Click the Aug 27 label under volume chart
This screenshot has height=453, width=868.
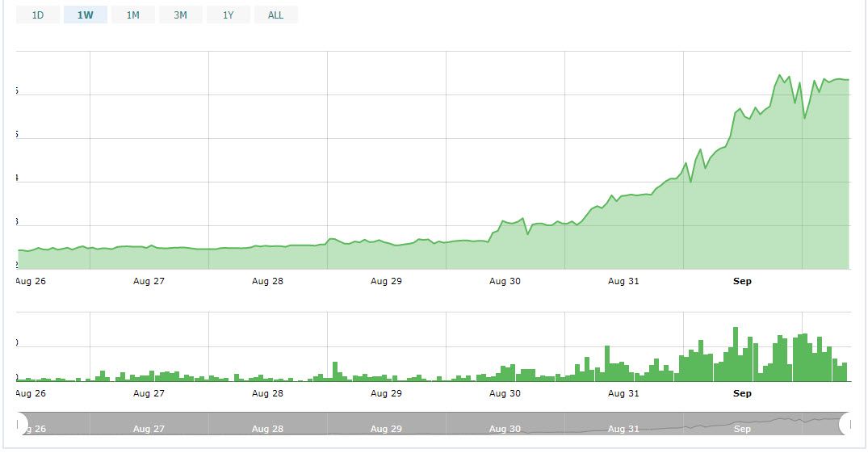pos(149,393)
